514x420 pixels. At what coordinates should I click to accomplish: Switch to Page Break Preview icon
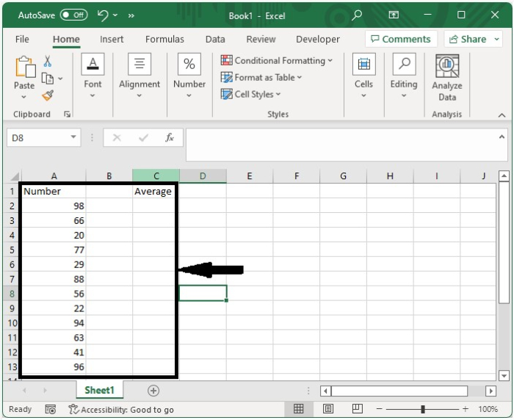[x=358, y=409]
